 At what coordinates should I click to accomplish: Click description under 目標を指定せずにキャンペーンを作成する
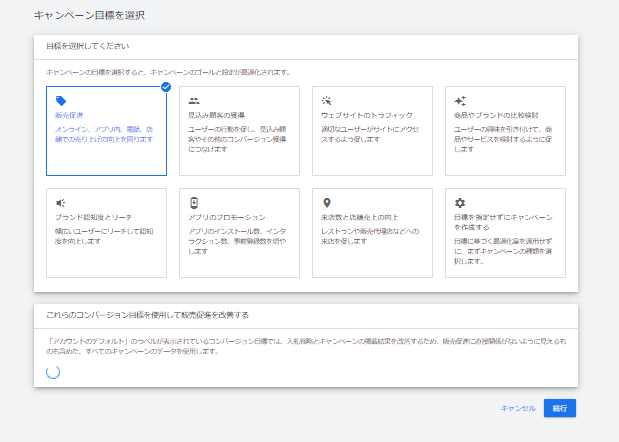503,251
